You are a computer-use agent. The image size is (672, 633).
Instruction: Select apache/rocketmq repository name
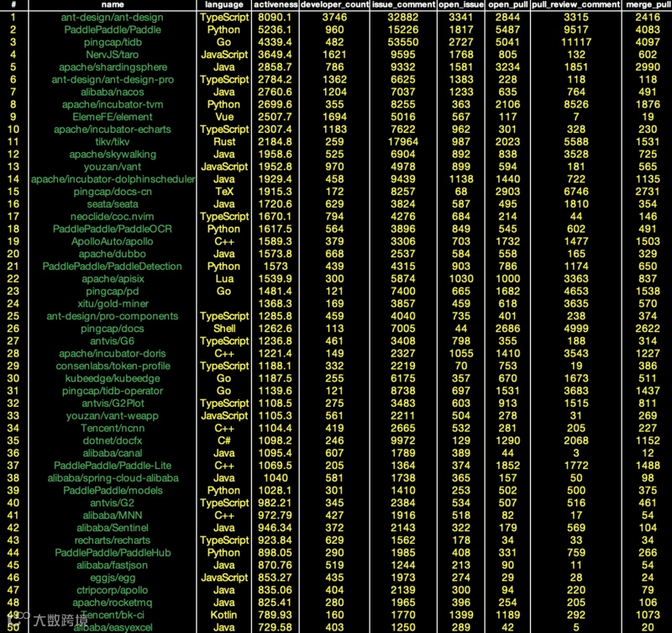113,602
